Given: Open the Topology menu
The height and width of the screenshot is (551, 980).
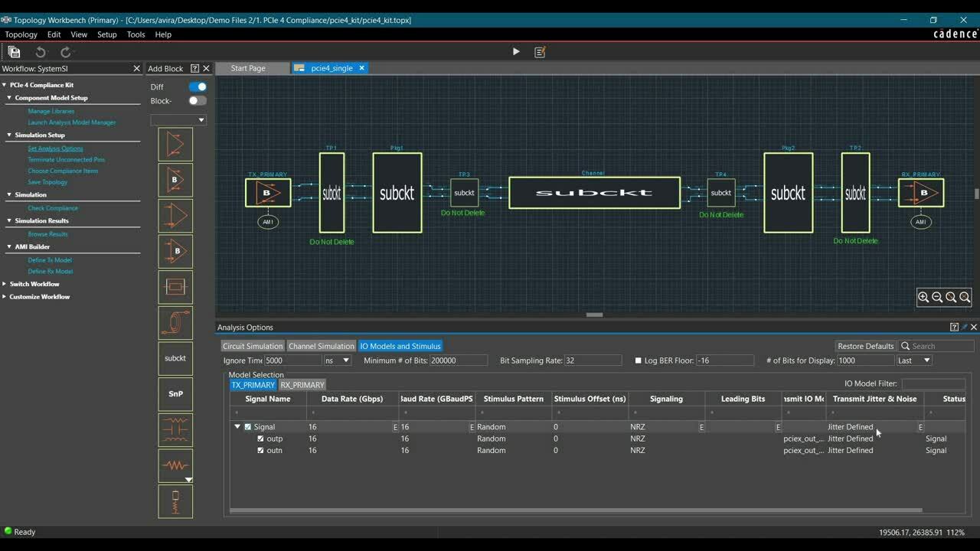Looking at the screenshot, I should click(x=21, y=34).
